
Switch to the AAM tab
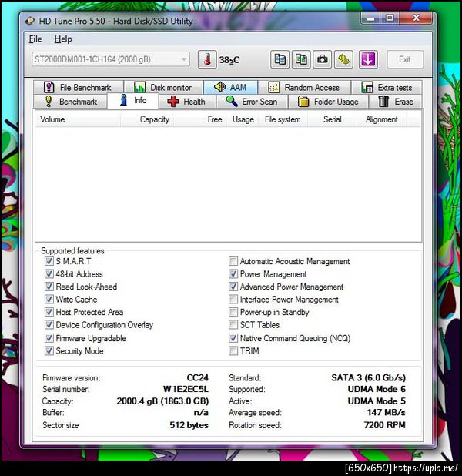[x=230, y=87]
